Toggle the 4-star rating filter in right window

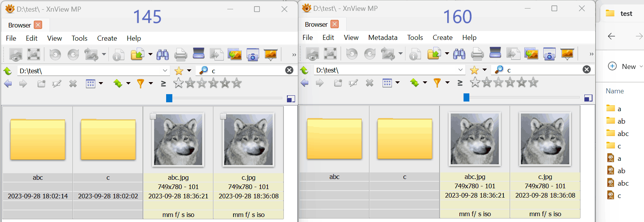pyautogui.click(x=522, y=82)
